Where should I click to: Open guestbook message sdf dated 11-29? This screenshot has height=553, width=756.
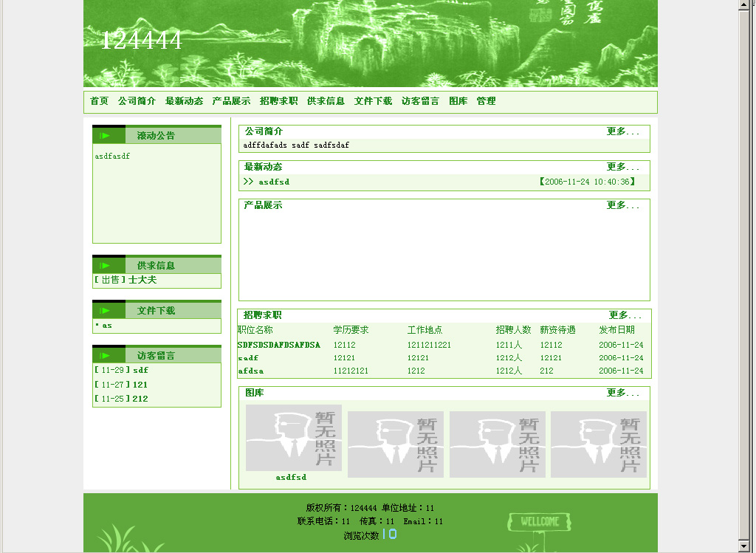(140, 370)
